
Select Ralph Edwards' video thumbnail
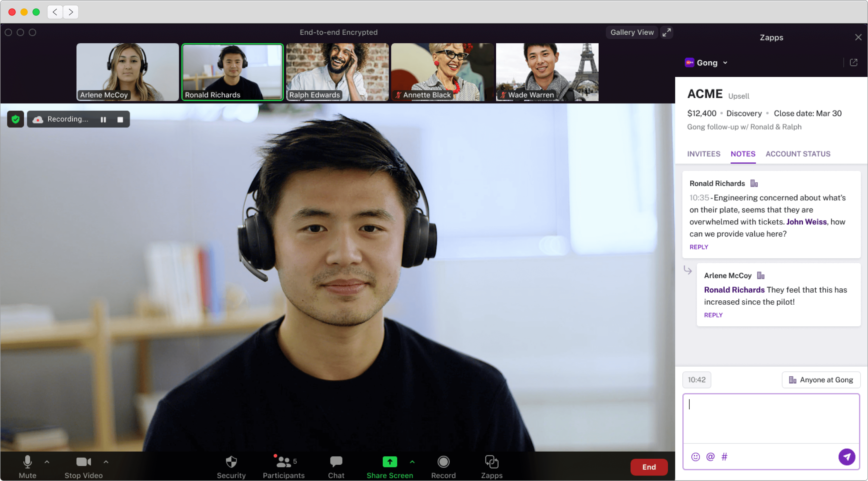pos(337,72)
